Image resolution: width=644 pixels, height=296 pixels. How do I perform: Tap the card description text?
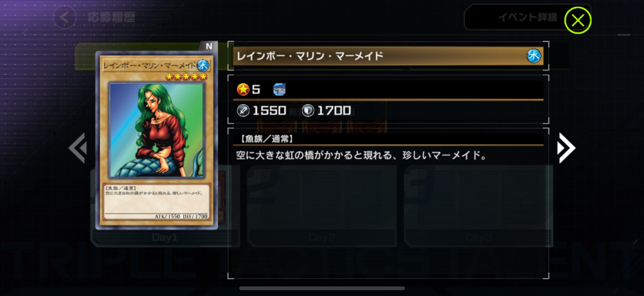coord(361,155)
